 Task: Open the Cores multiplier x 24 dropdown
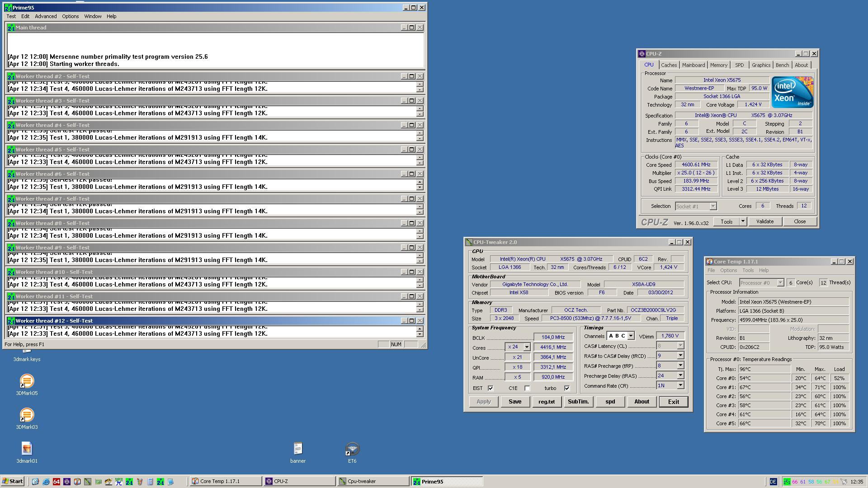(527, 347)
